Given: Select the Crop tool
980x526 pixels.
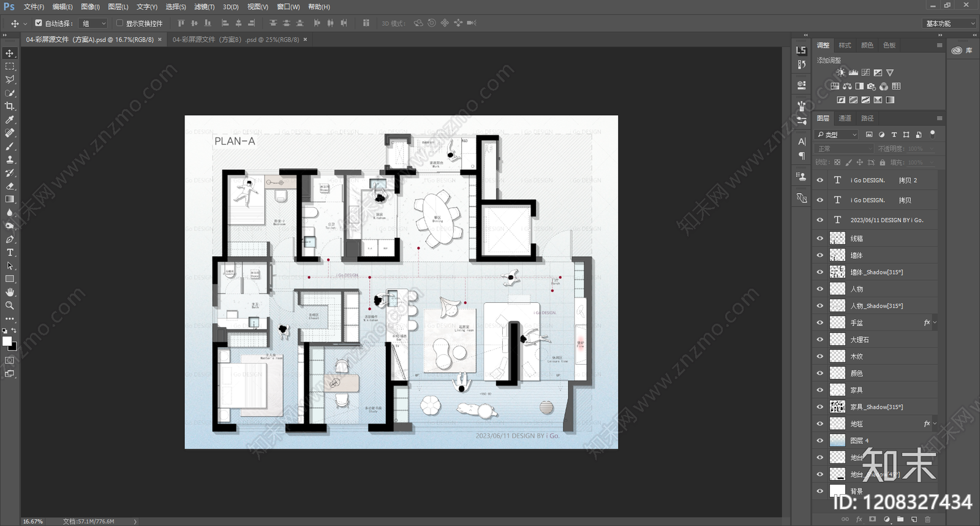Looking at the screenshot, I should [10, 106].
